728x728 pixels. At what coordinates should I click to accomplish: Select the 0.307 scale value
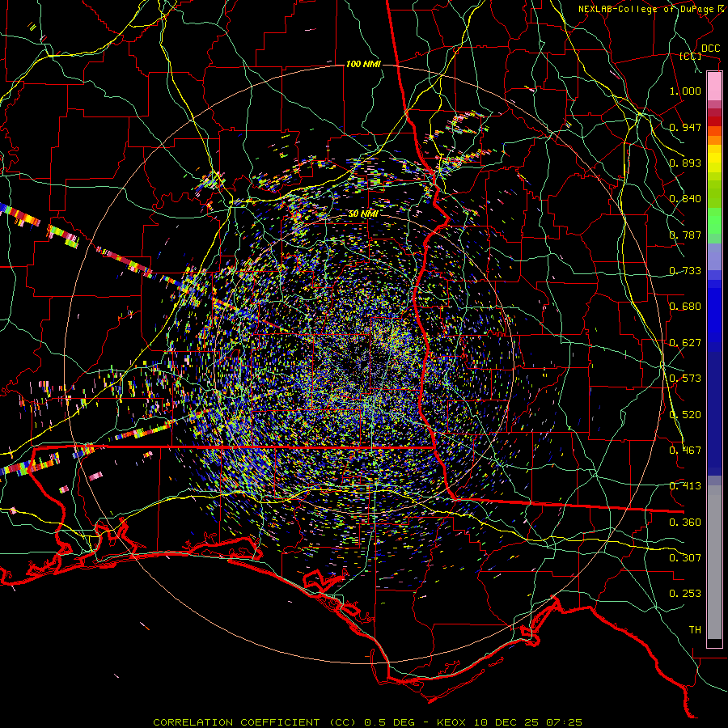coord(685,558)
